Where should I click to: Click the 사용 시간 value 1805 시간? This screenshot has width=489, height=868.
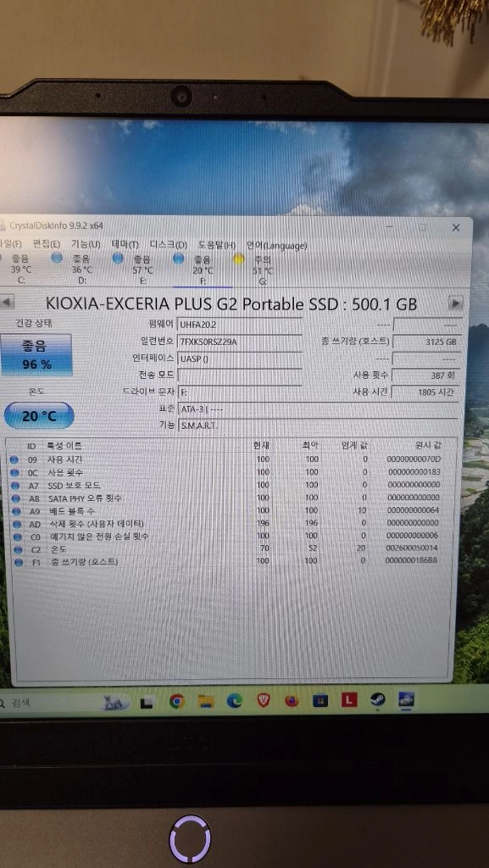click(426, 392)
